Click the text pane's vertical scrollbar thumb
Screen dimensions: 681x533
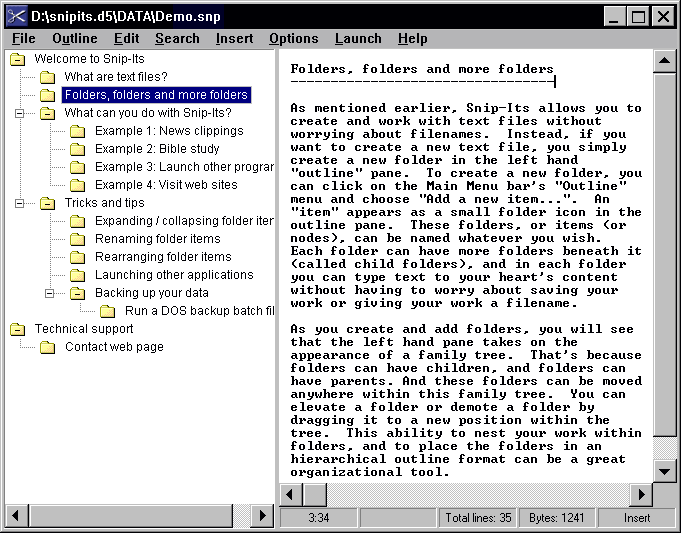click(664, 255)
